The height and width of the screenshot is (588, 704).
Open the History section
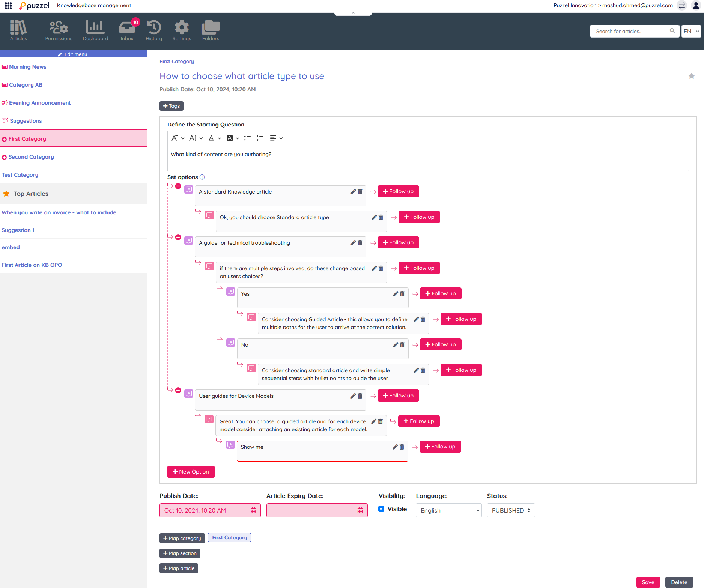coord(154,31)
